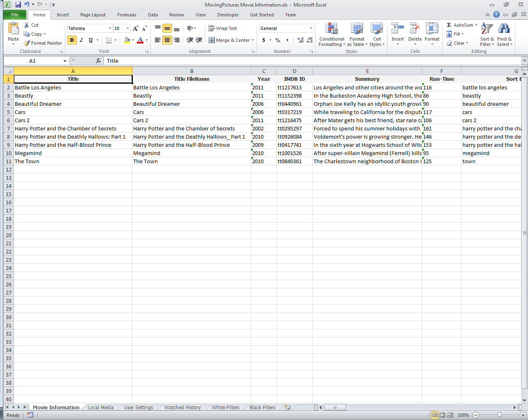The height and width of the screenshot is (420, 528).
Task: Select Top Align icon
Action: click(158, 28)
